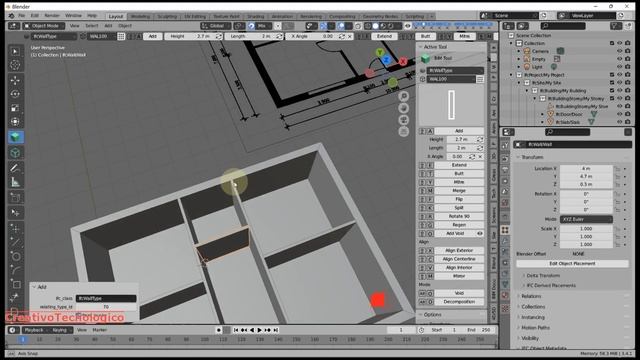Collapse the Transform panel

coord(532,157)
